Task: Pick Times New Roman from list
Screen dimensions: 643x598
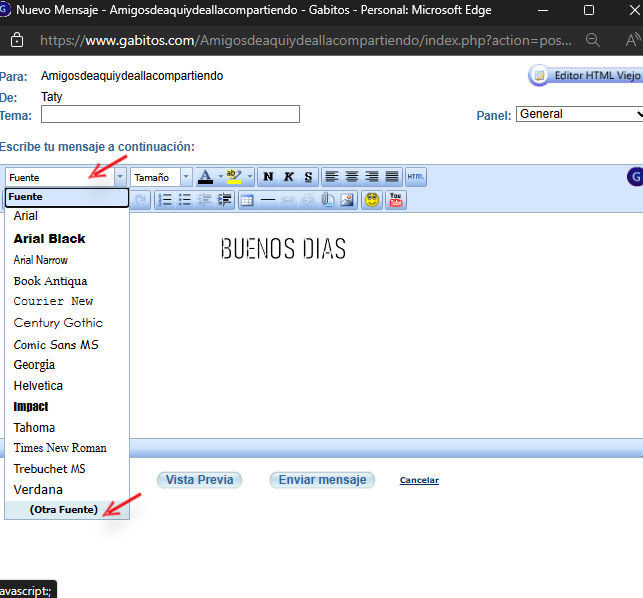Action: click(x=60, y=448)
